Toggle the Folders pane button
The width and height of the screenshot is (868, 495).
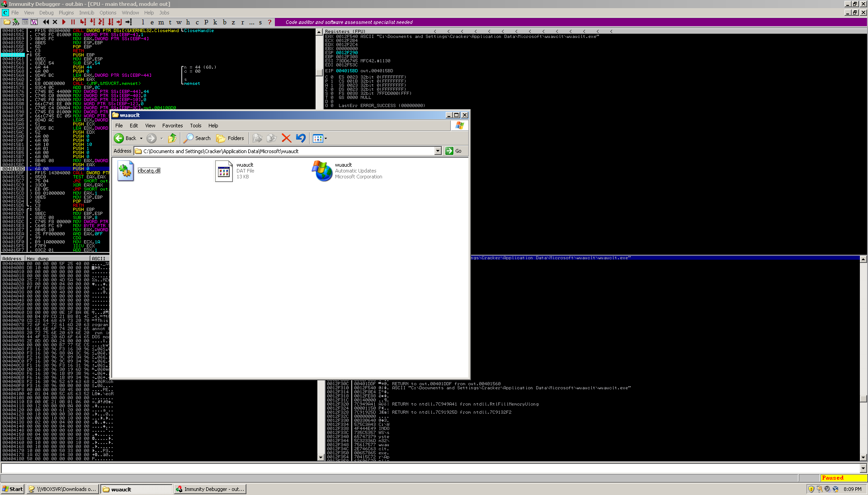point(230,138)
